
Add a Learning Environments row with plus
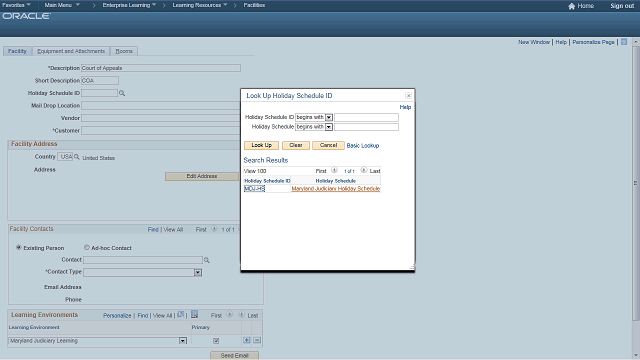[247, 340]
